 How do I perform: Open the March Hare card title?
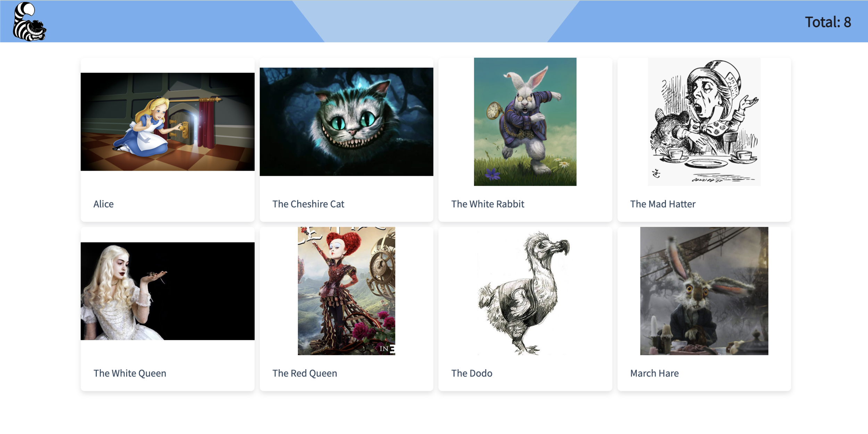(654, 373)
